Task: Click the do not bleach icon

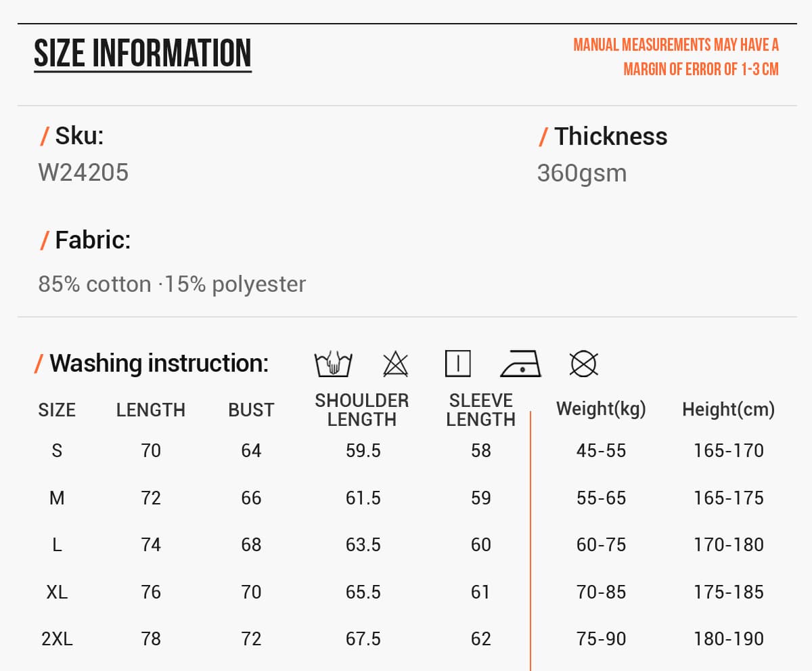Action: click(x=395, y=364)
